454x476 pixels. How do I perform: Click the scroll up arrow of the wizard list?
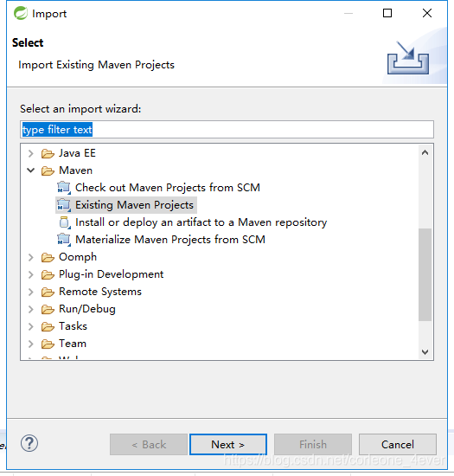(425, 152)
